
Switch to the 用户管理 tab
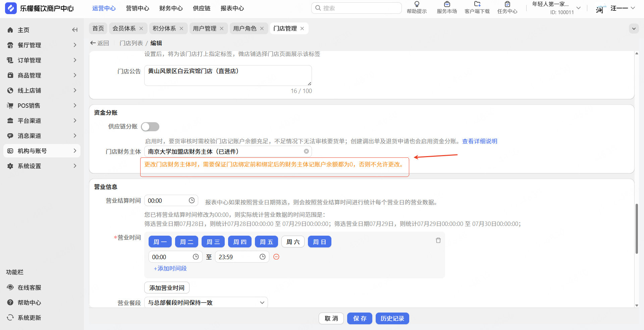pos(205,29)
